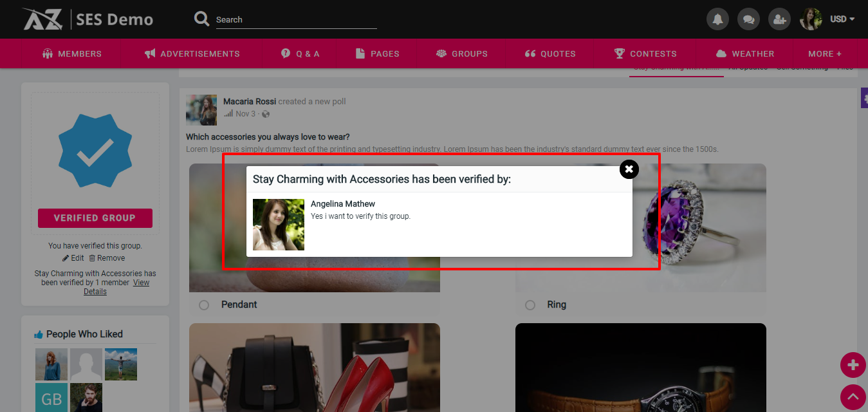Image resolution: width=868 pixels, height=412 pixels.
Task: Open the USD currency dropdown
Action: click(842, 19)
